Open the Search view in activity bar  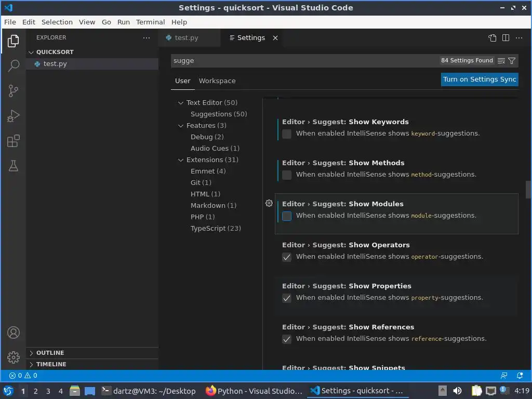(13, 65)
